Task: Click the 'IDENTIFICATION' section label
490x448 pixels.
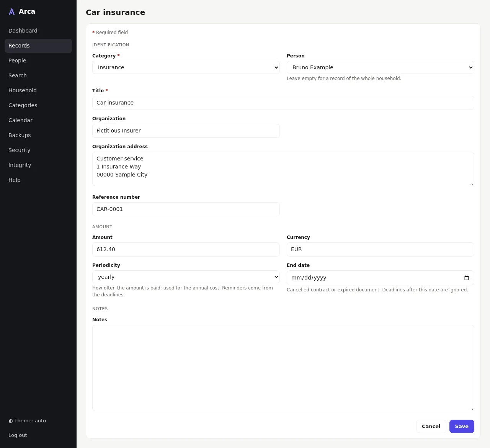Action: point(111,45)
